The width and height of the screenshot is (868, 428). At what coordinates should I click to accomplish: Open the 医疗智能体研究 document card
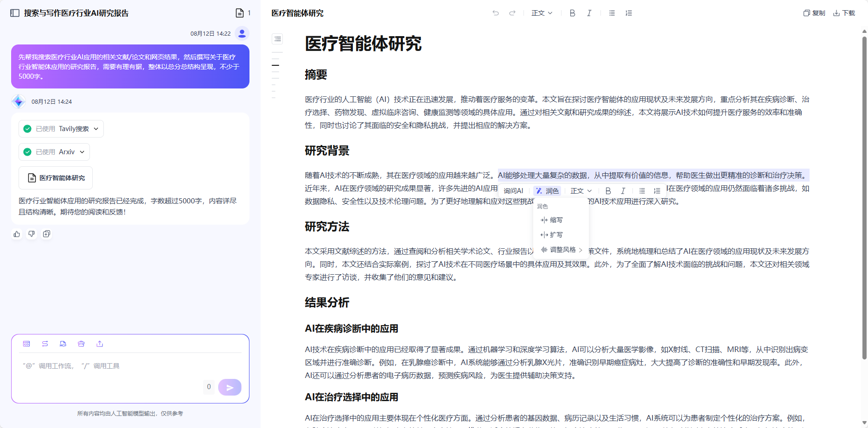coord(56,178)
